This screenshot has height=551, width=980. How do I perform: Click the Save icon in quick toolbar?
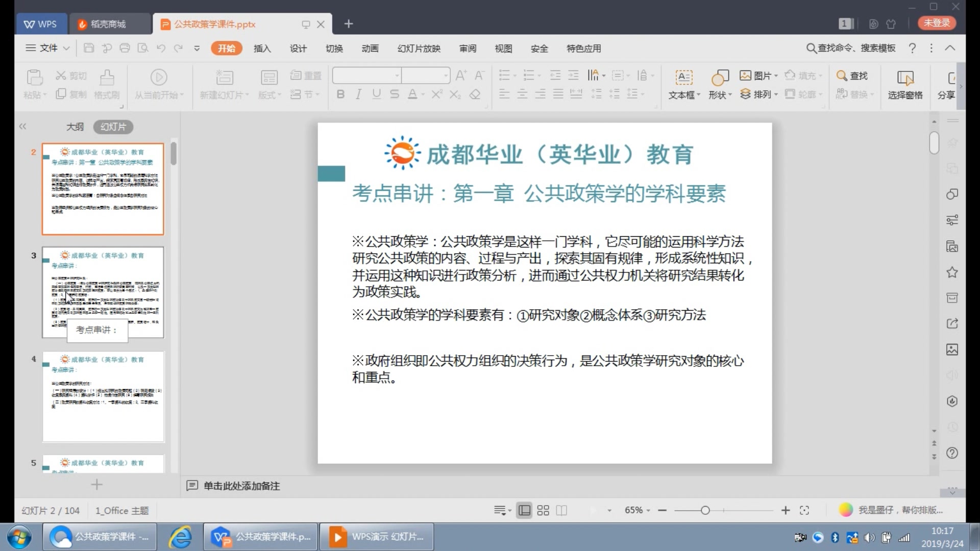click(x=89, y=48)
